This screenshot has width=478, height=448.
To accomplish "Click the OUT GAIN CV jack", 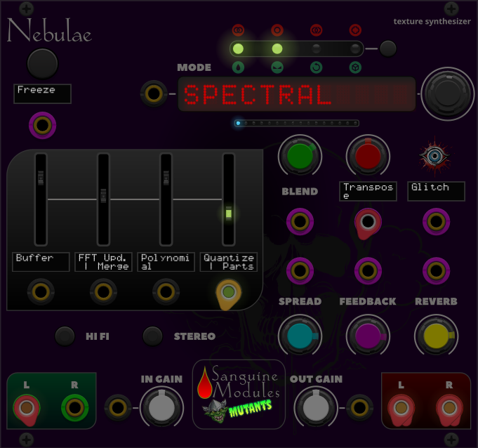I will pyautogui.click(x=359, y=408).
